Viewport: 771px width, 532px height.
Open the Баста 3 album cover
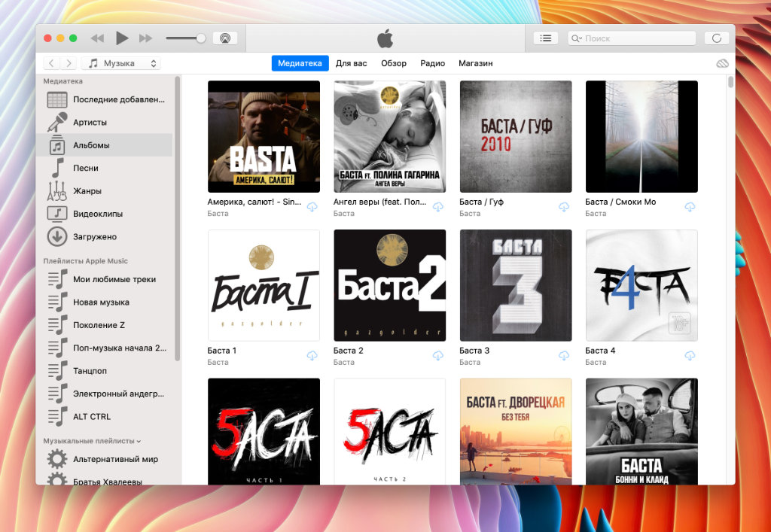(516, 285)
